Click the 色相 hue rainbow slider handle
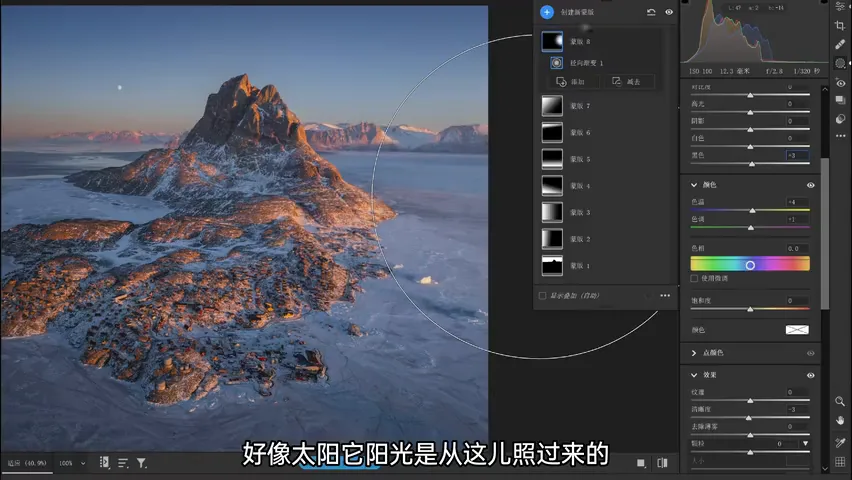 click(x=750, y=265)
